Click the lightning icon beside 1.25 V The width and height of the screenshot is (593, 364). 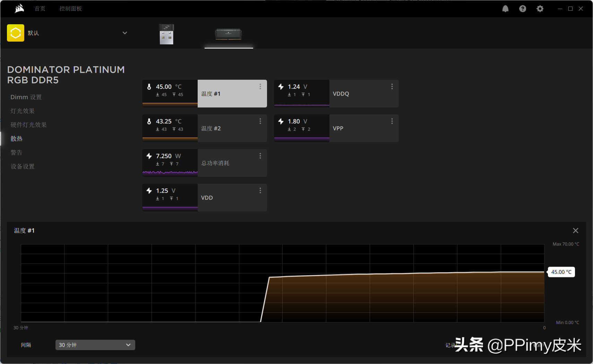(149, 191)
